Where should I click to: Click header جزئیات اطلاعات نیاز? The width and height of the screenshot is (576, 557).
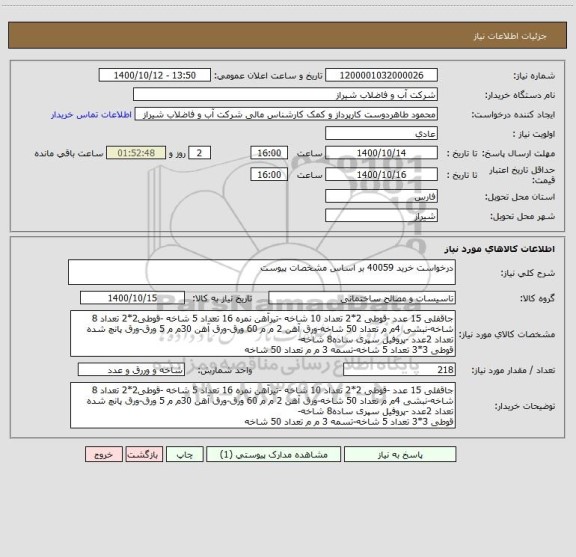pos(510,36)
